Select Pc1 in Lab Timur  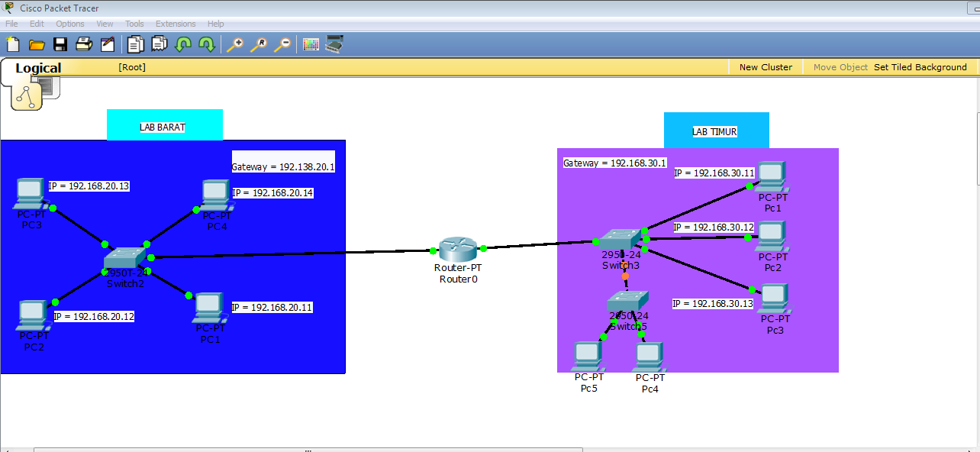tap(771, 176)
